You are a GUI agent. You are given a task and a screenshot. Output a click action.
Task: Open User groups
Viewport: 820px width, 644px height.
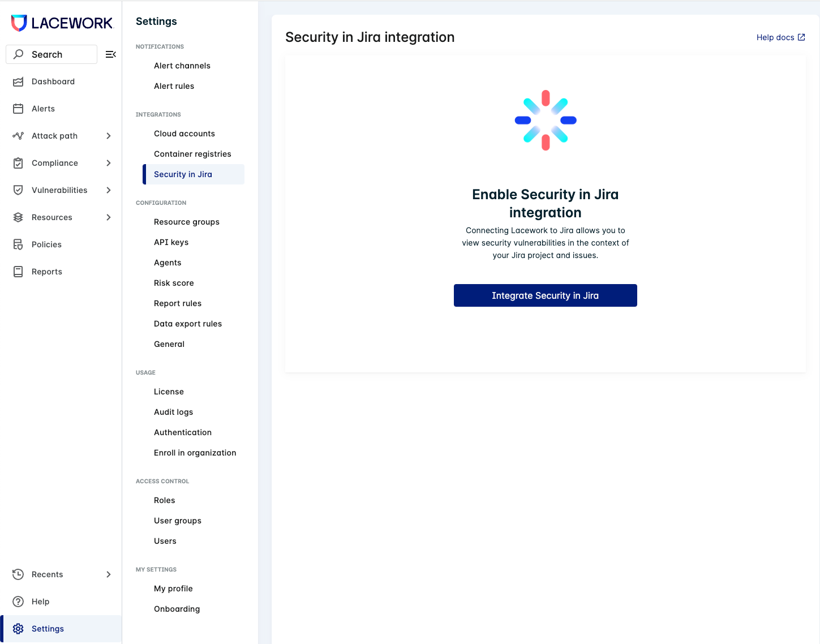pyautogui.click(x=178, y=521)
